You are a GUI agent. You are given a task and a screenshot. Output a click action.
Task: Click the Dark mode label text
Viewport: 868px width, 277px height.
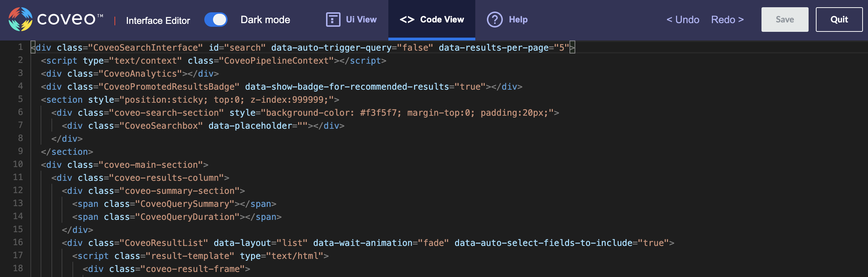pos(265,20)
